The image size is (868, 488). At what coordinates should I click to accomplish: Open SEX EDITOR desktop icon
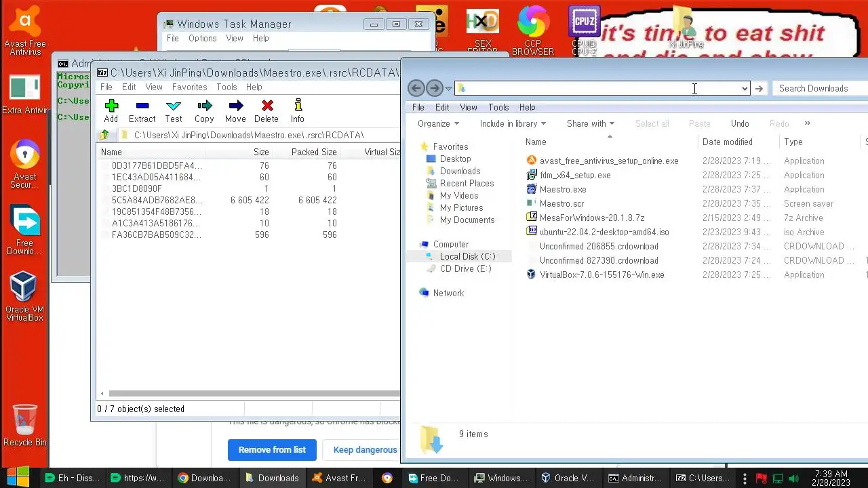tap(483, 31)
